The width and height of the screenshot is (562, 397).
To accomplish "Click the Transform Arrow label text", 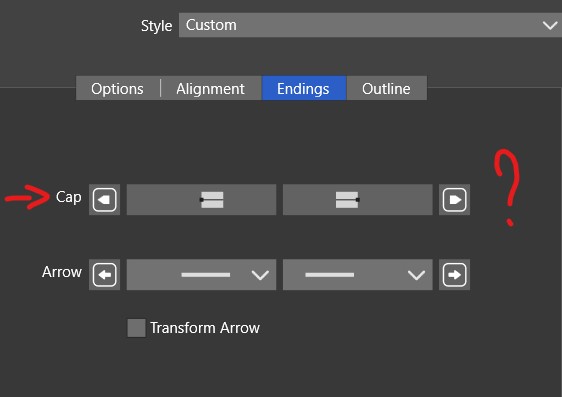I will (205, 328).
